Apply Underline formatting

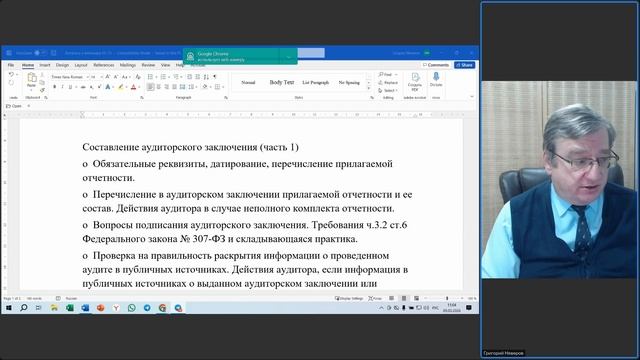point(70,87)
